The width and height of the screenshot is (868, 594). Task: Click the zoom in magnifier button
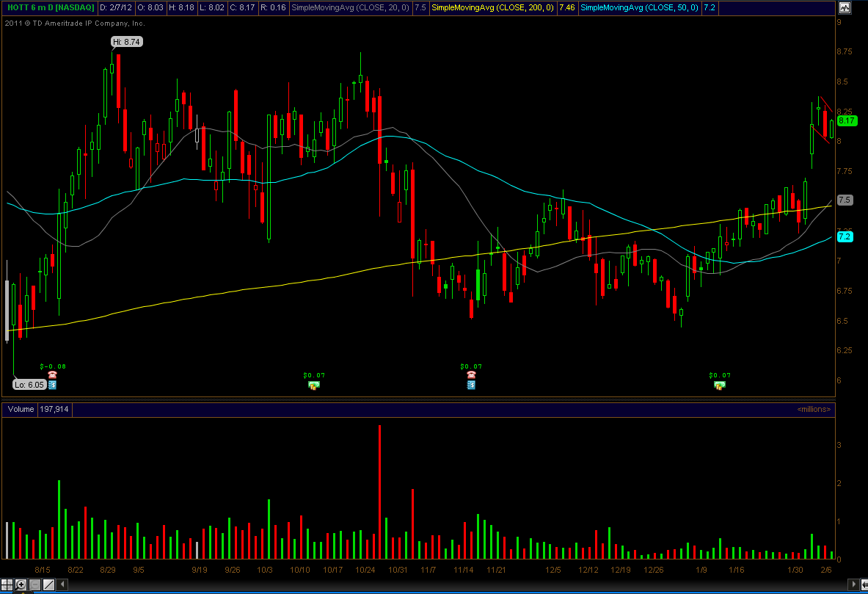pyautogui.click(x=21, y=584)
